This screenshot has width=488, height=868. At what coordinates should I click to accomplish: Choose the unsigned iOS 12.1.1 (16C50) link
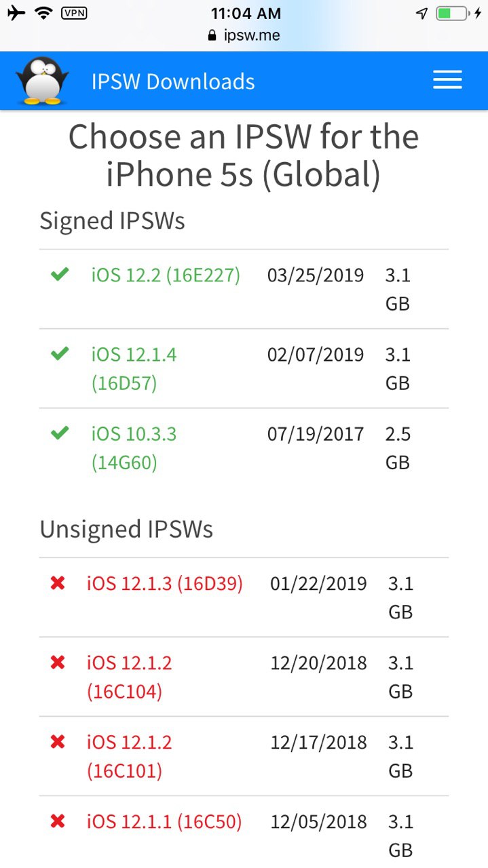tap(164, 822)
